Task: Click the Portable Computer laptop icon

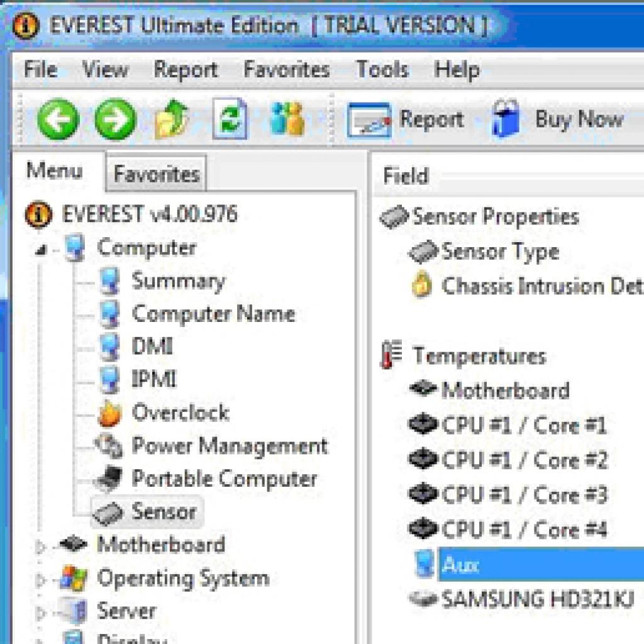Action: coord(108,479)
